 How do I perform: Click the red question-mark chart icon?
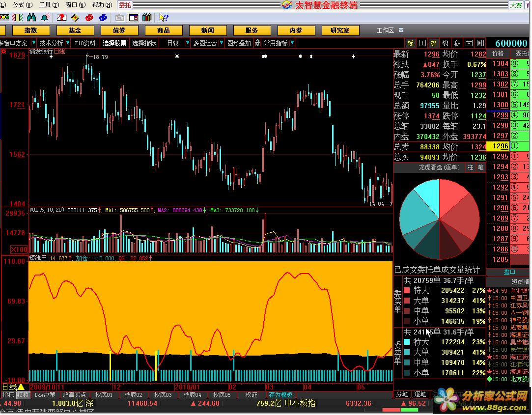pos(61,17)
